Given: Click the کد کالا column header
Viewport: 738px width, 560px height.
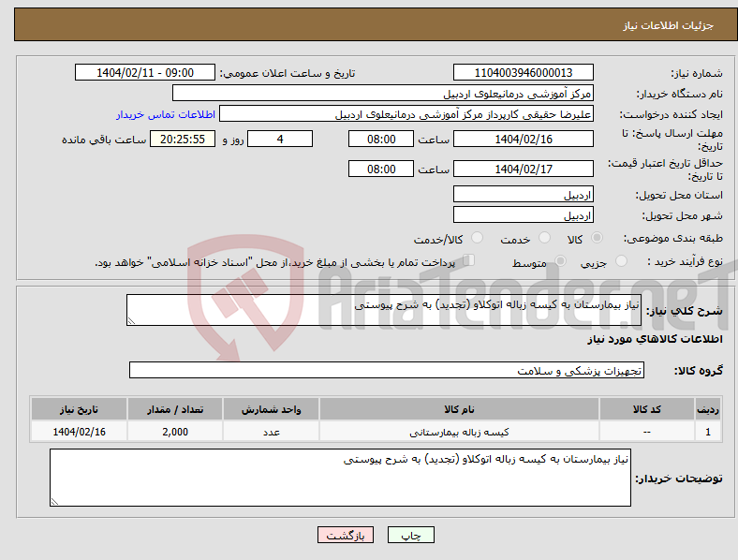Looking at the screenshot, I should pos(647,409).
